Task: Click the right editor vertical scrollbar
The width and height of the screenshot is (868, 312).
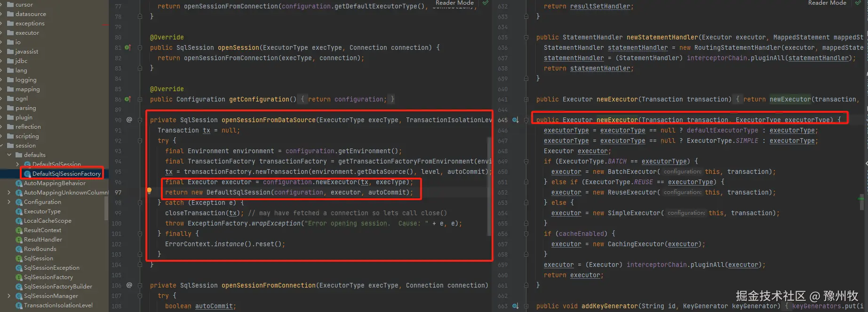Action: (x=862, y=202)
